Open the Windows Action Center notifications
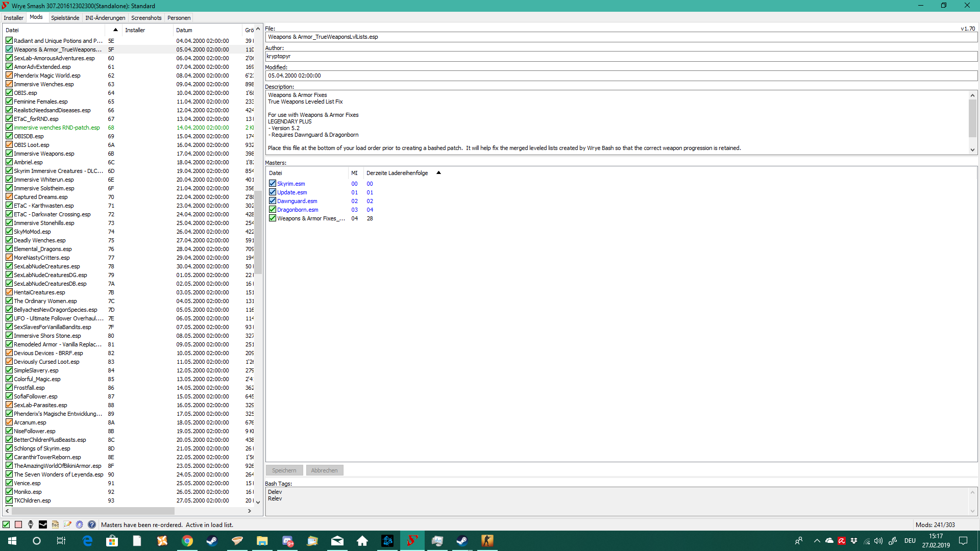This screenshot has height=551, width=980. 963,541
